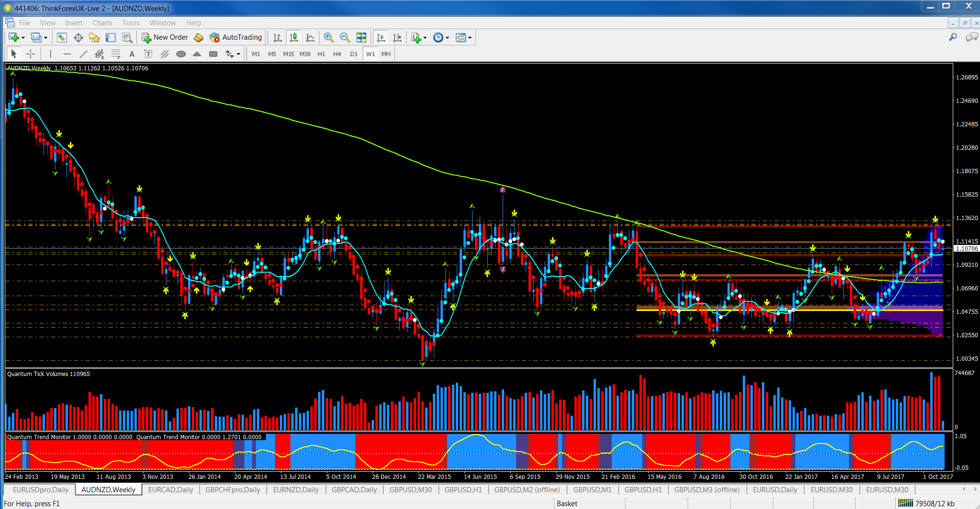Open the Profiles icon

(x=36, y=37)
